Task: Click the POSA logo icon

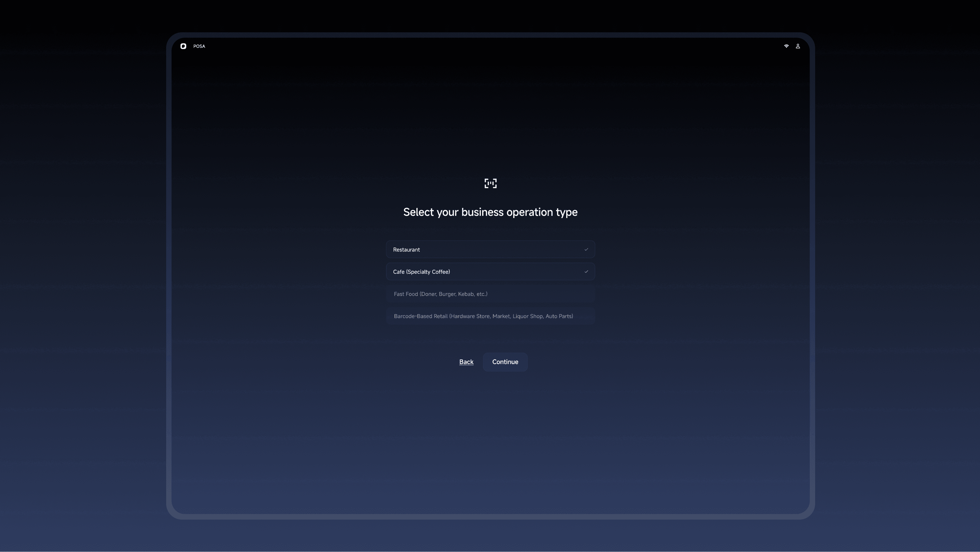Action: pyautogui.click(x=183, y=46)
